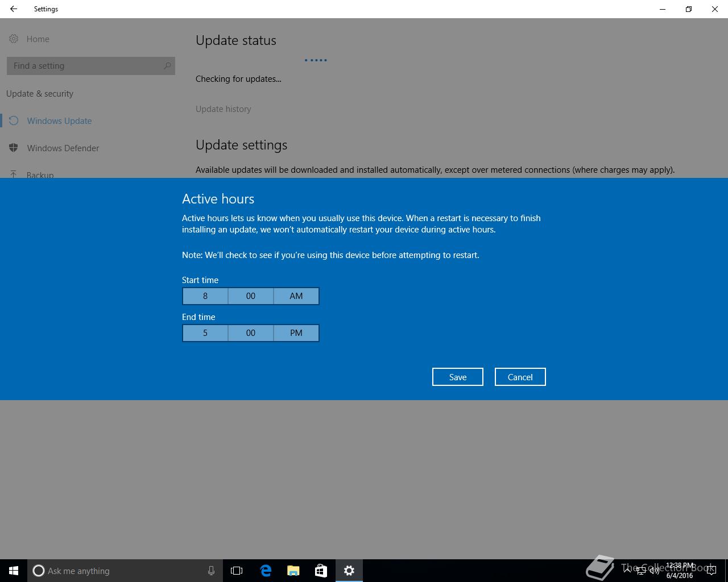Viewport: 728px width, 582px height.
Task: Open the network tray icon
Action: tap(641, 571)
